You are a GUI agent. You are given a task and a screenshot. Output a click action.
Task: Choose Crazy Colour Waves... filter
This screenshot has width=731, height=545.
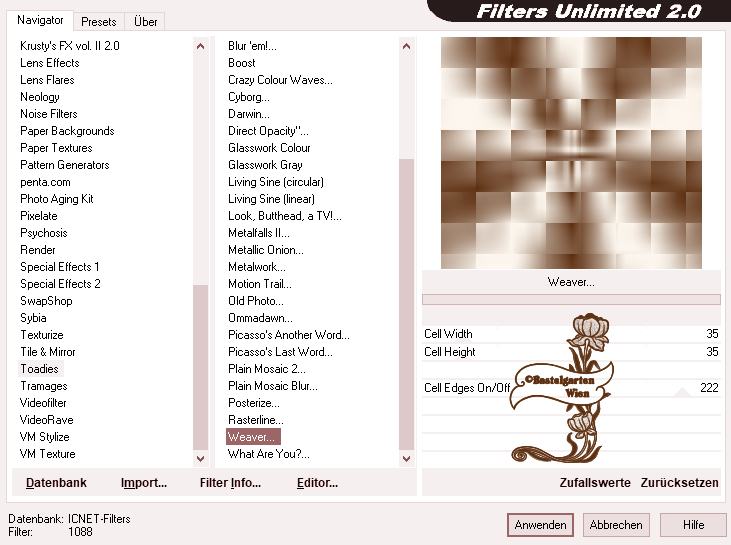coord(280,80)
